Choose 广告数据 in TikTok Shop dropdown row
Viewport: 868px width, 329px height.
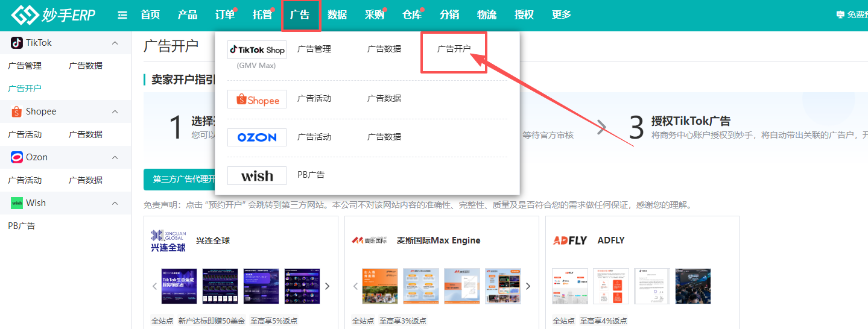point(384,49)
